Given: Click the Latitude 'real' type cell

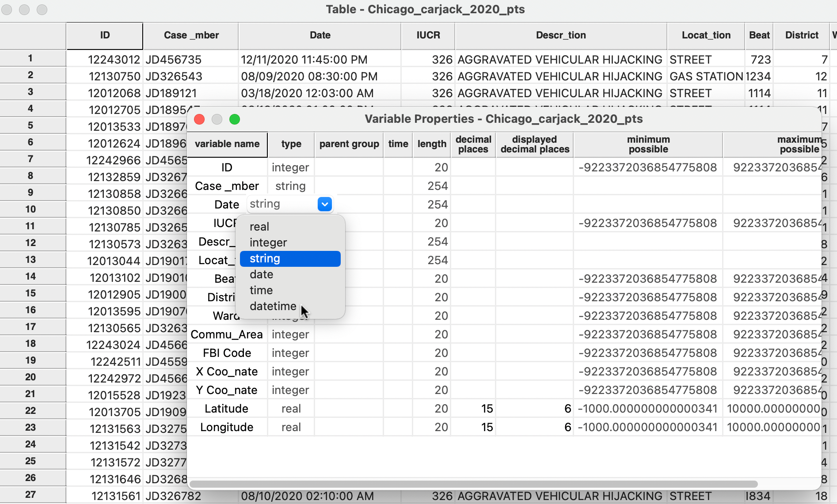Looking at the screenshot, I should pos(291,409).
